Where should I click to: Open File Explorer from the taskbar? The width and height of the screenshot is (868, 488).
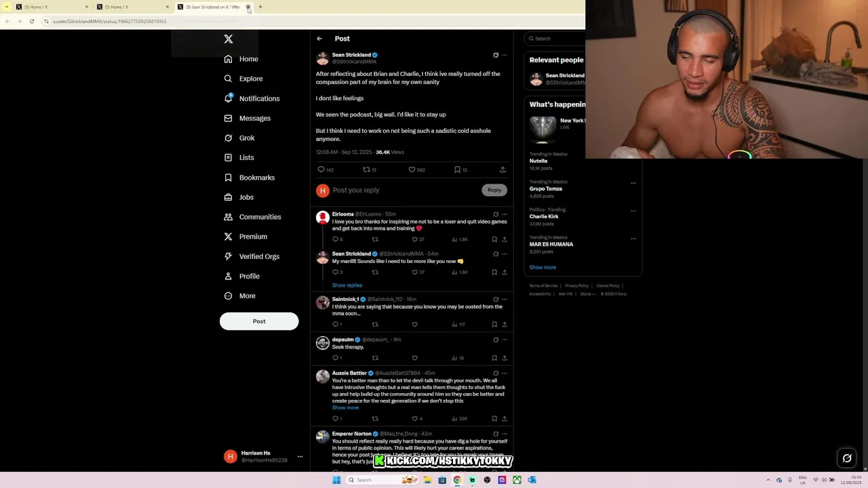click(x=427, y=480)
